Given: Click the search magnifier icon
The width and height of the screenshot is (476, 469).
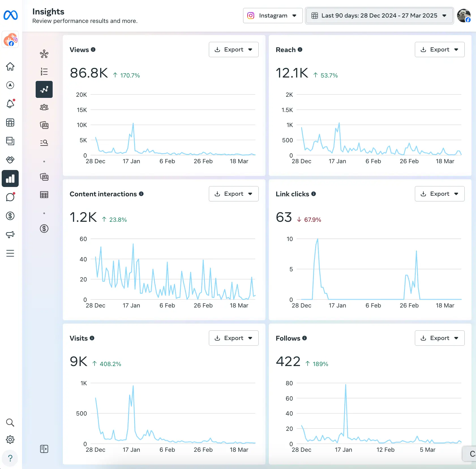Looking at the screenshot, I should 10,423.
